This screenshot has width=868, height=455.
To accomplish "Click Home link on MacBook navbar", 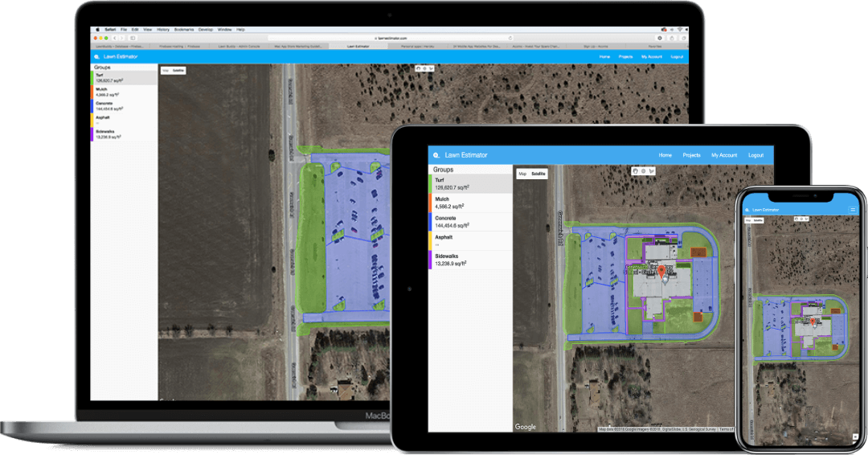I will pos(604,56).
